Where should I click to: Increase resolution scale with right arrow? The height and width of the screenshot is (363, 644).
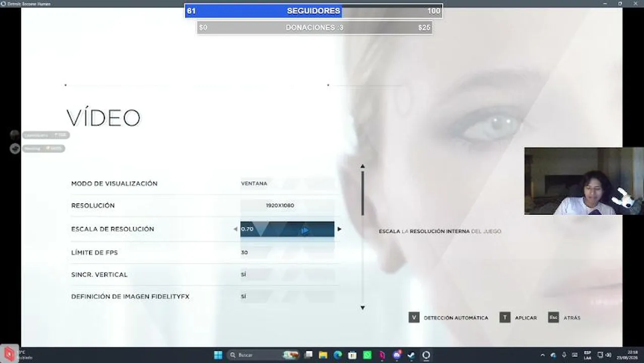(339, 229)
